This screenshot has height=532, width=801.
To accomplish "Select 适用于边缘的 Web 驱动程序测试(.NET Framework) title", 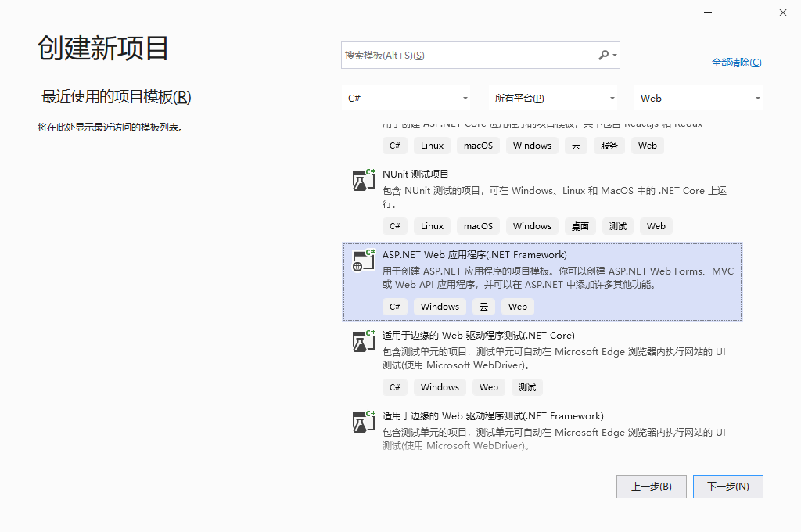I will coord(493,416).
